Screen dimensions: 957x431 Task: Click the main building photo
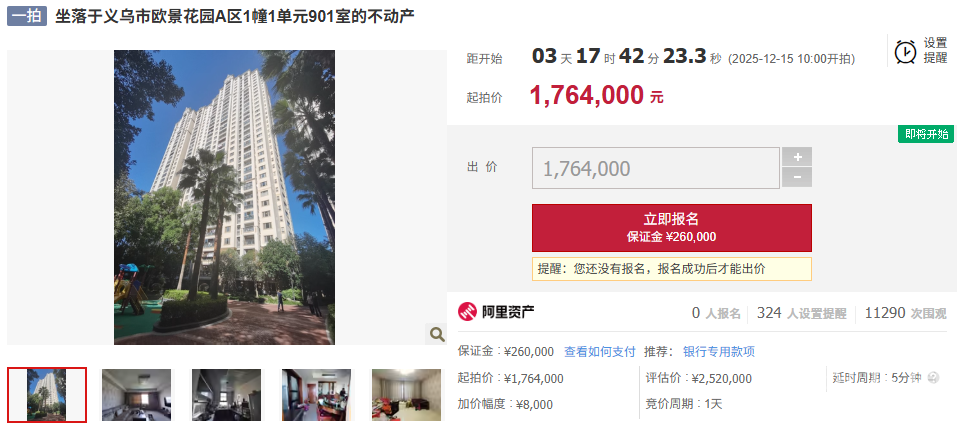[x=225, y=197]
